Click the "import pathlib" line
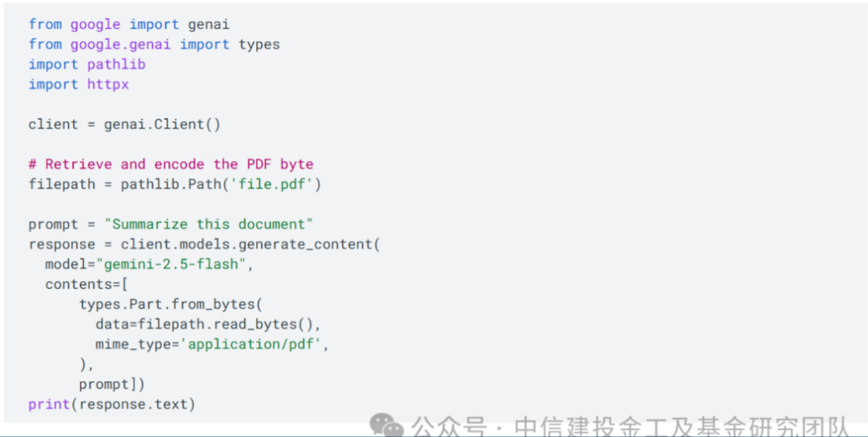Viewport: 868px width, 437px height. coord(86,65)
